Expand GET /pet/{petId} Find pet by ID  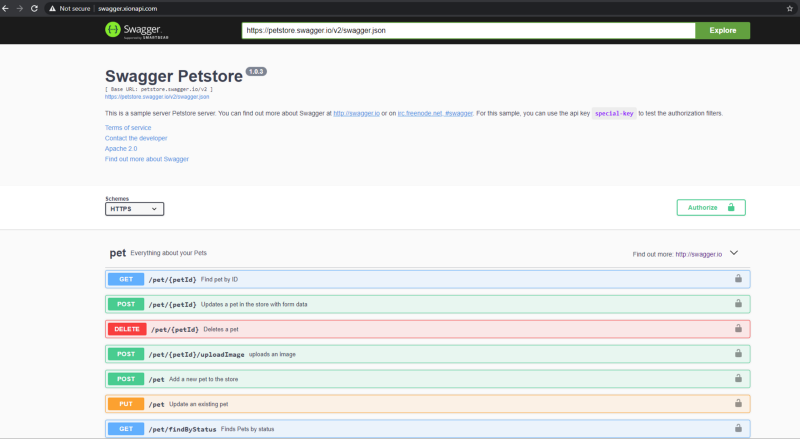(428, 279)
